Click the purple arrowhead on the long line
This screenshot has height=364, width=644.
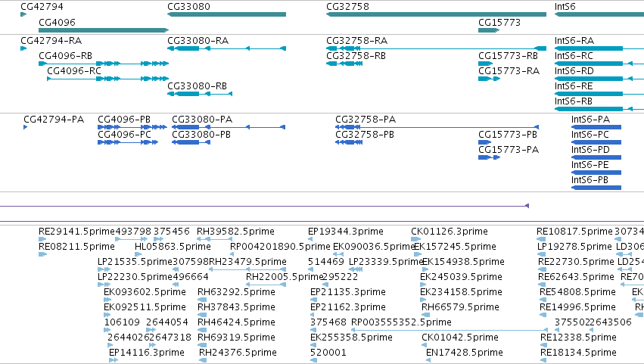click(527, 206)
